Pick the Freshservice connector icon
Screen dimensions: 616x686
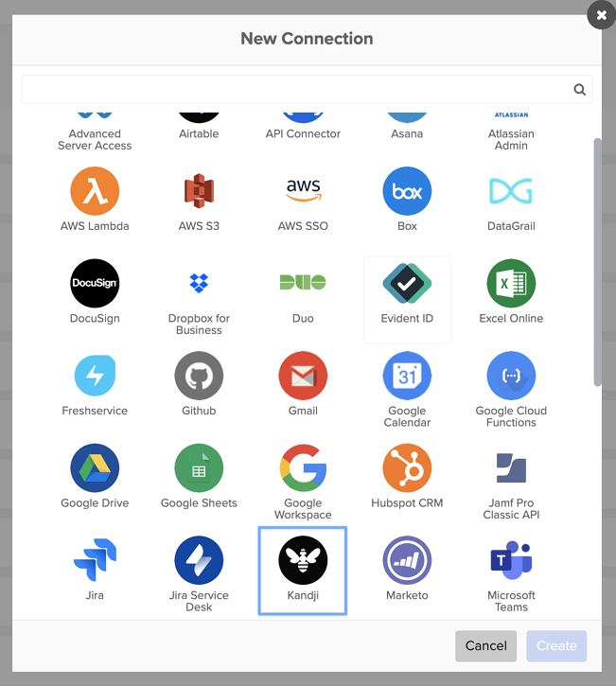click(x=95, y=376)
